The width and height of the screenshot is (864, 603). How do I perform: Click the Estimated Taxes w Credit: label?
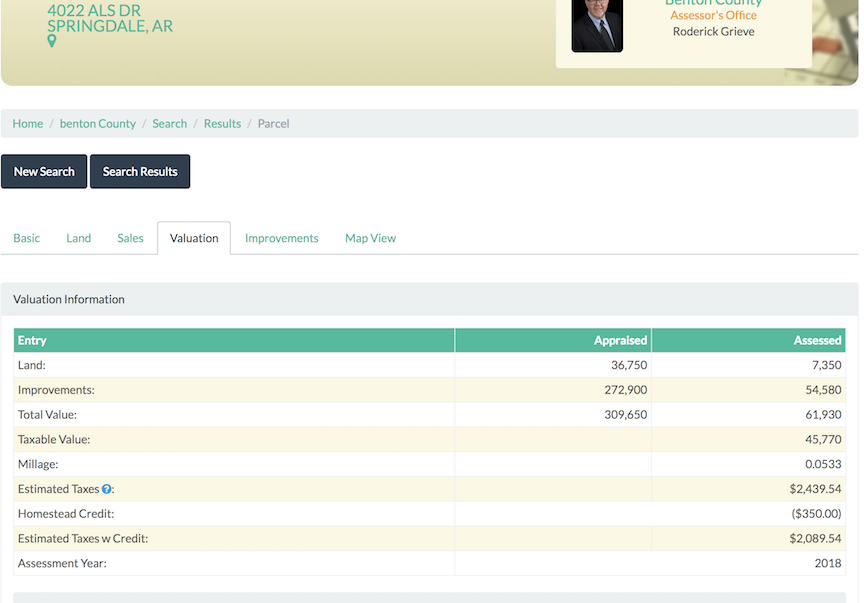(x=83, y=539)
